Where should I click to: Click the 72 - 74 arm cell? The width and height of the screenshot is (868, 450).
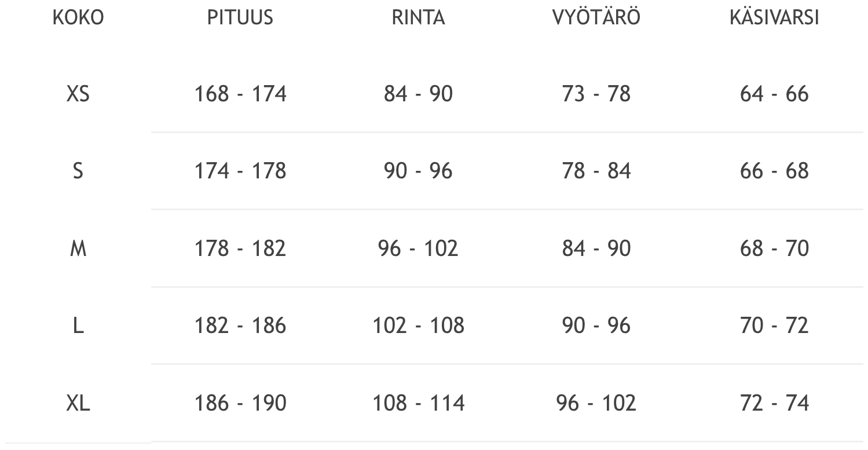coord(774,403)
